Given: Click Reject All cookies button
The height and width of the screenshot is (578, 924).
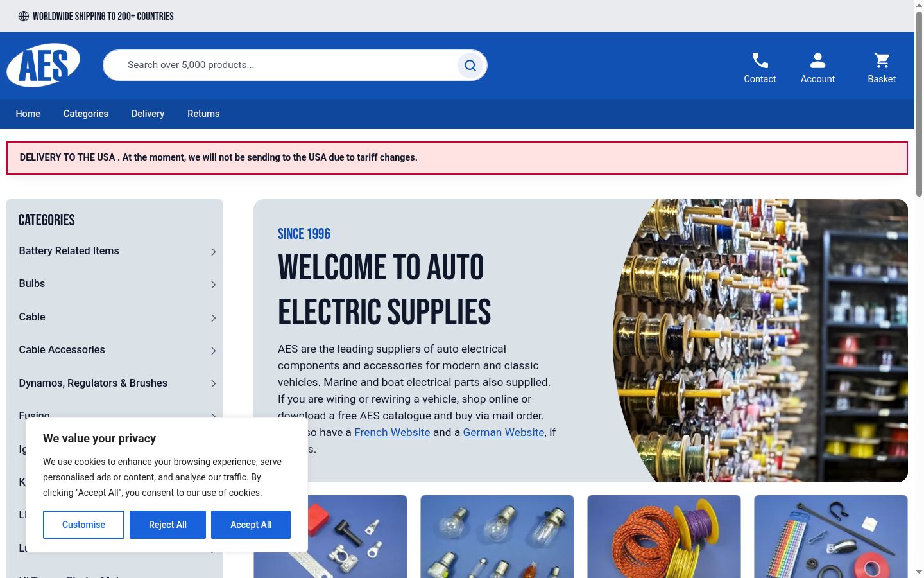Looking at the screenshot, I should 167,525.
